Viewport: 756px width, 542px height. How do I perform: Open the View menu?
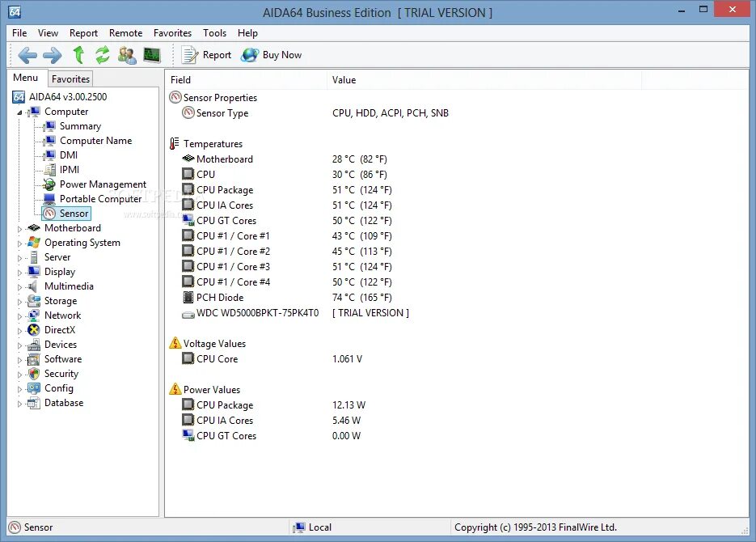coord(48,33)
